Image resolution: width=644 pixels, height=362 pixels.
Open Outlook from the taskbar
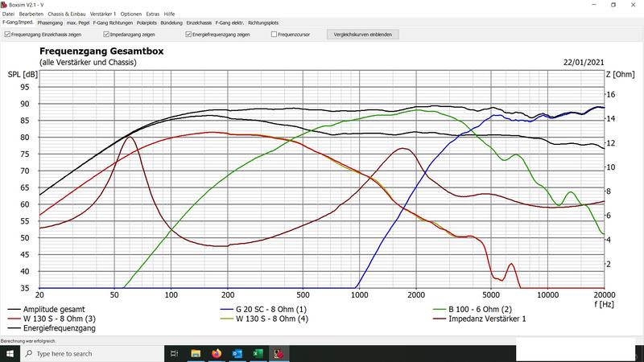point(237,353)
